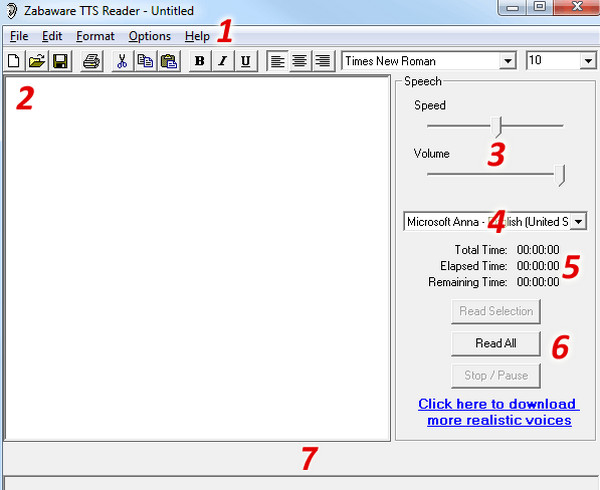
Task: Align text right in the toolbar
Action: pos(323,61)
